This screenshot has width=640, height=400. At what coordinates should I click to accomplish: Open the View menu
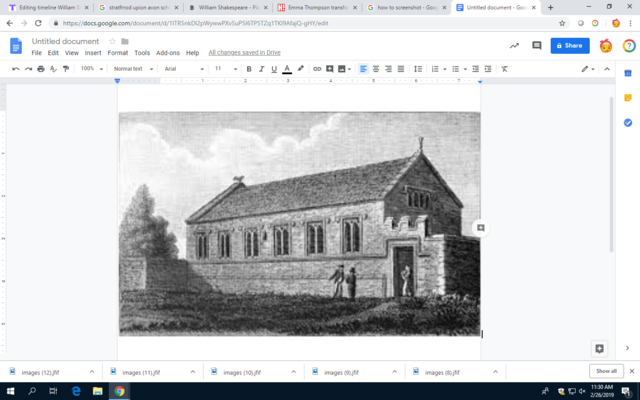coord(71,53)
